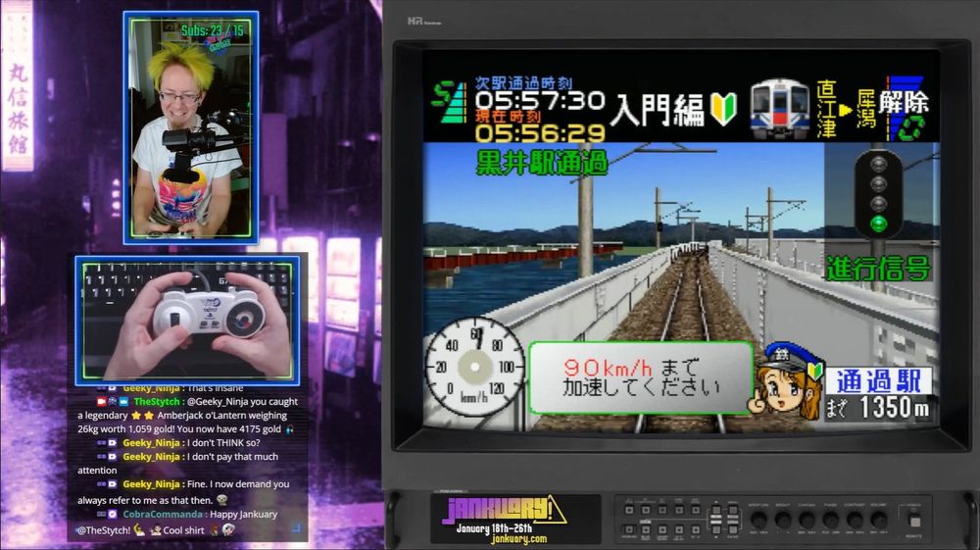The height and width of the screenshot is (550, 980).
Task: Click the emote right after '@TheStytch!'
Action: pyautogui.click(x=139, y=530)
